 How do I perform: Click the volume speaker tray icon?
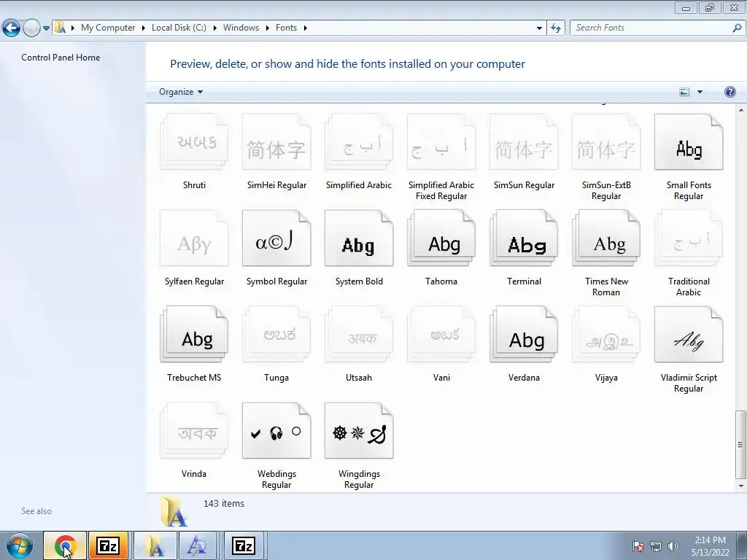pos(673,546)
